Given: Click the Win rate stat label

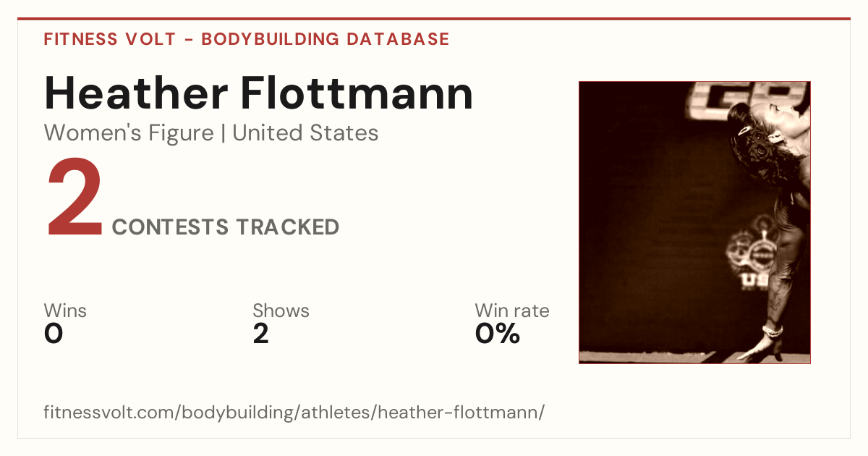Looking at the screenshot, I should (512, 311).
